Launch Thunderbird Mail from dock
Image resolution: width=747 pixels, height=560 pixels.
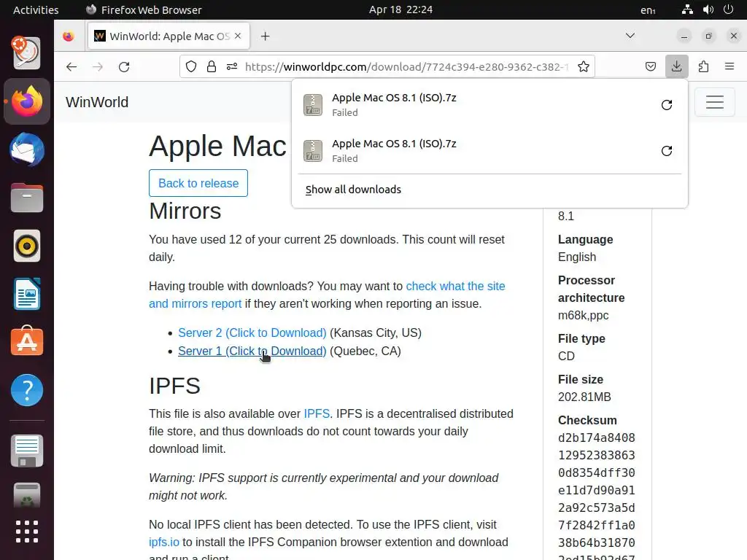pyautogui.click(x=27, y=150)
